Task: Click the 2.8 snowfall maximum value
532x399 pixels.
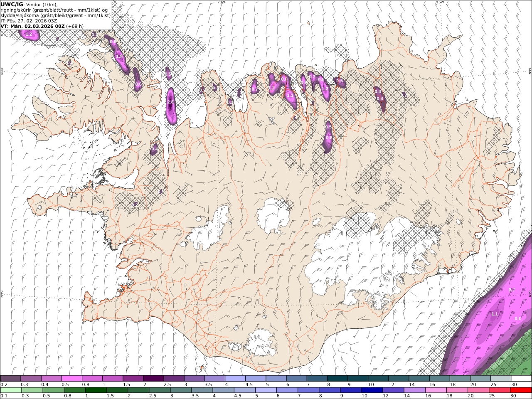Action: [170, 102]
